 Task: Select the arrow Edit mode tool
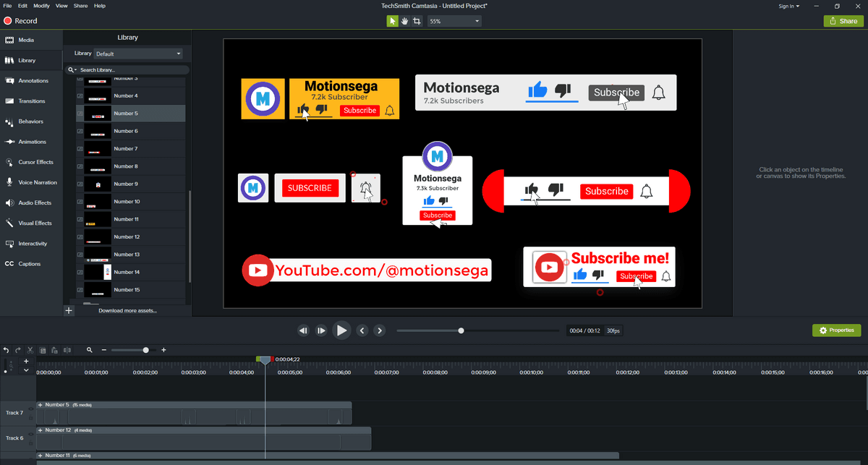click(392, 21)
